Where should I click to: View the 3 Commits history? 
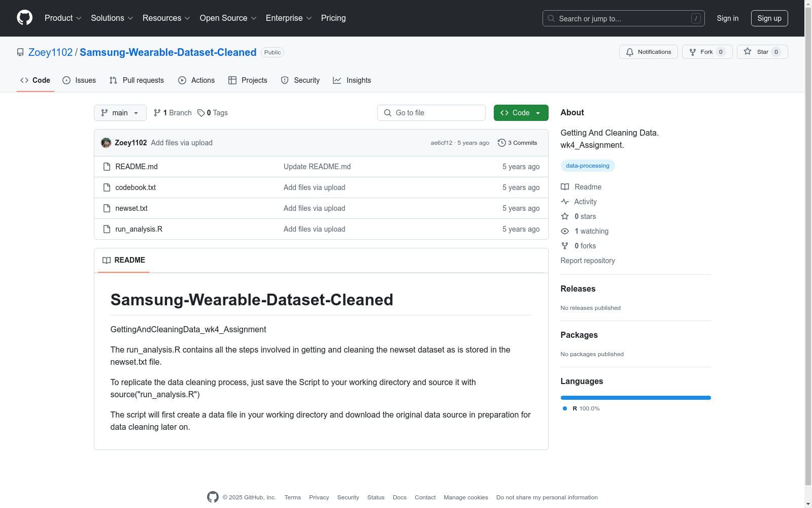pyautogui.click(x=518, y=143)
